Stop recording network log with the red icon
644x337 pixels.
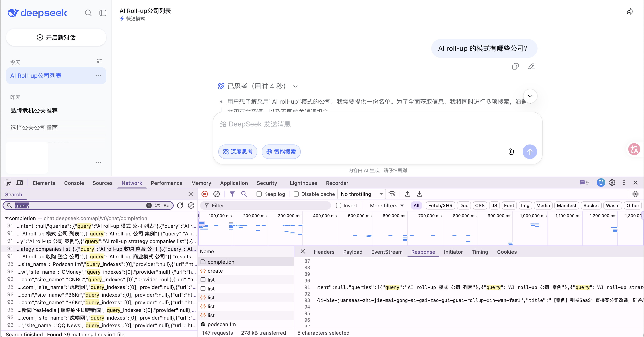click(x=204, y=194)
